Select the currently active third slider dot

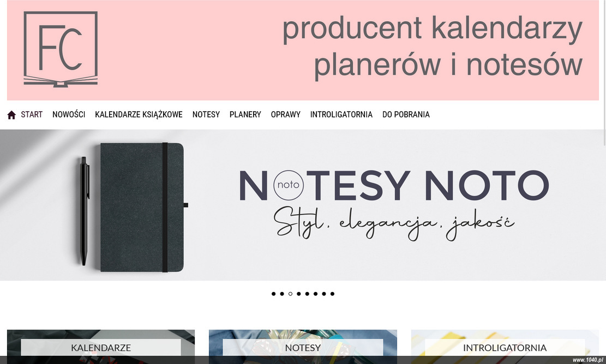(x=290, y=294)
